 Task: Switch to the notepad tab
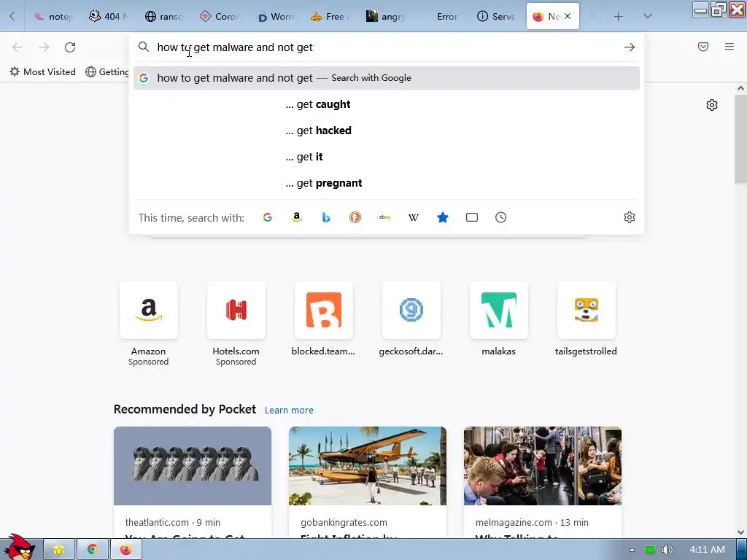[53, 16]
